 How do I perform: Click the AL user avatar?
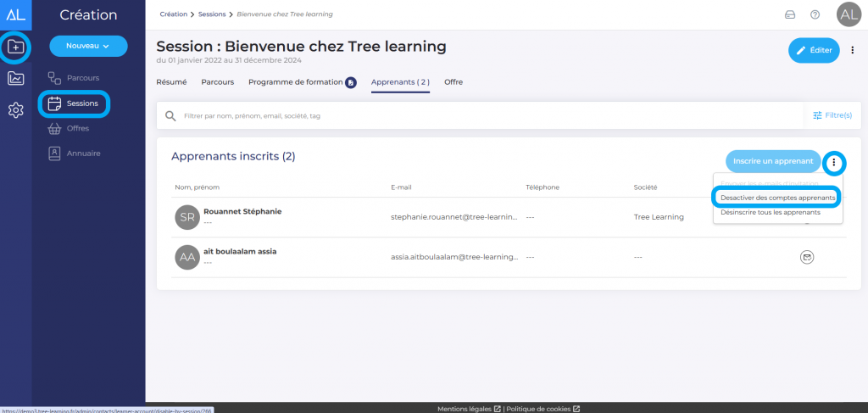(x=848, y=14)
